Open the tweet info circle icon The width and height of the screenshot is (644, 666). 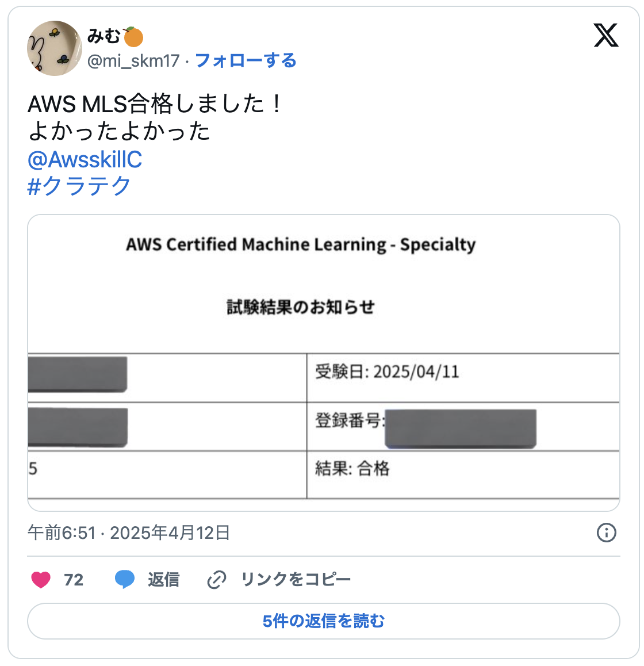coord(606,533)
